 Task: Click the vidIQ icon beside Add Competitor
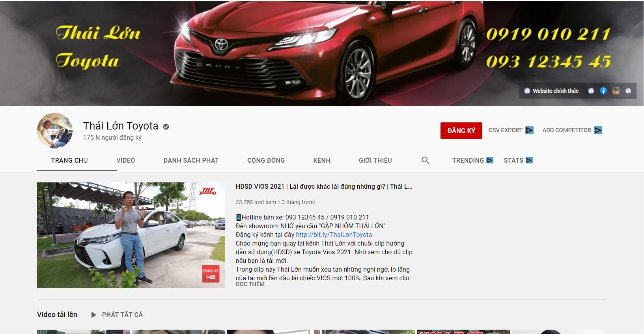click(598, 130)
